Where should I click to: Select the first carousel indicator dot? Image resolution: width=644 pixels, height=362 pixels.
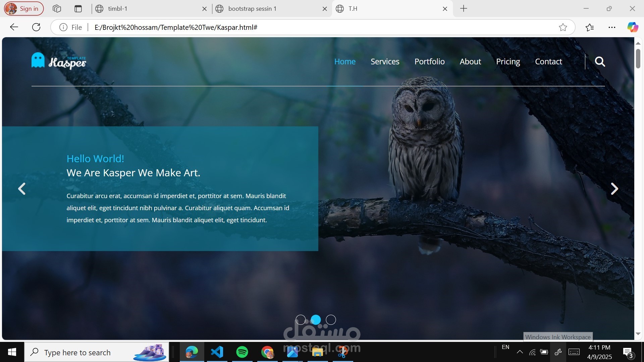click(301, 320)
